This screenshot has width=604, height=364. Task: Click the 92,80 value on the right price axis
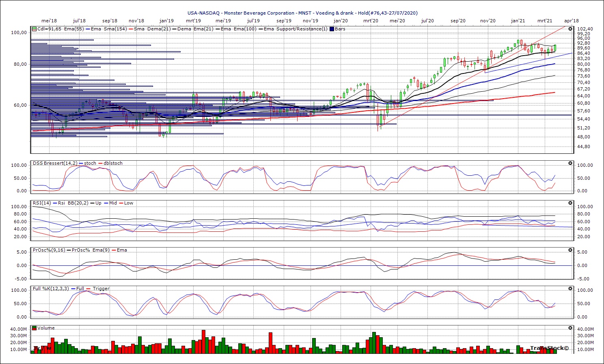point(584,43)
